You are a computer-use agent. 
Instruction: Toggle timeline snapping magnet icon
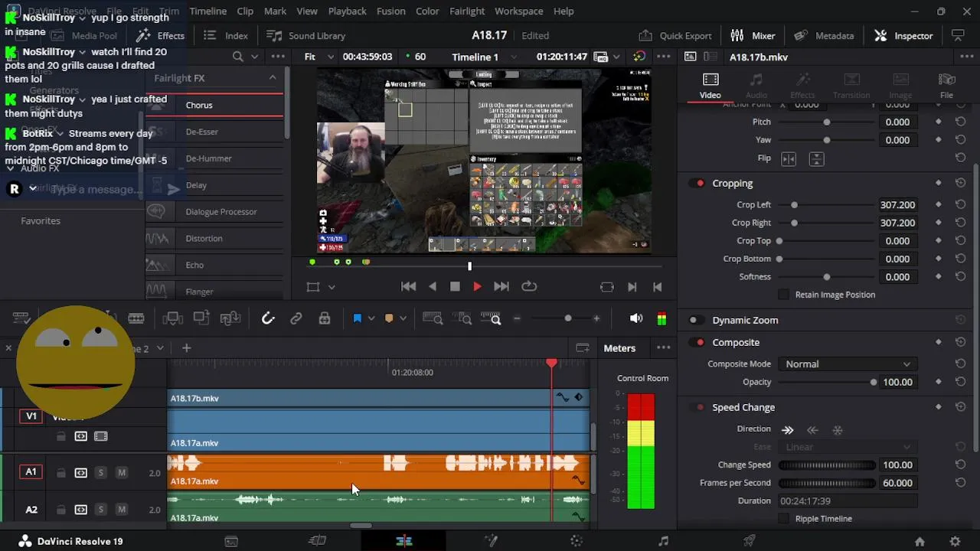(x=268, y=318)
